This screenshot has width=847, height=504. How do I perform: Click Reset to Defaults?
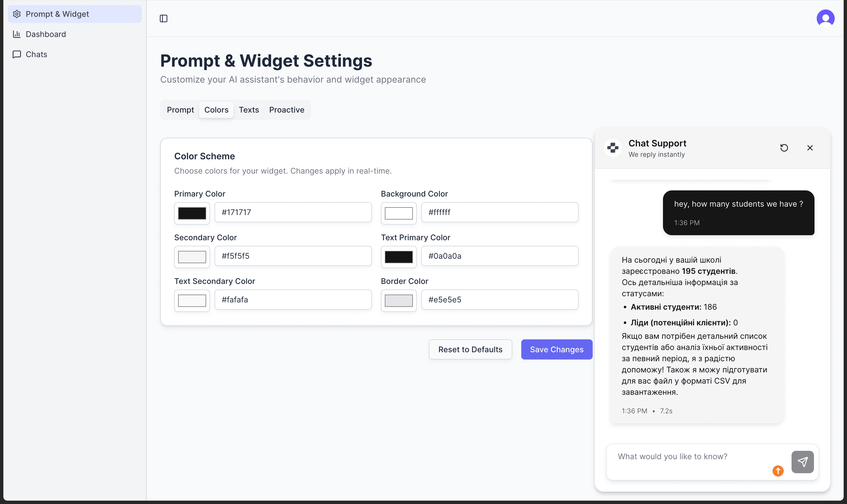pyautogui.click(x=470, y=349)
